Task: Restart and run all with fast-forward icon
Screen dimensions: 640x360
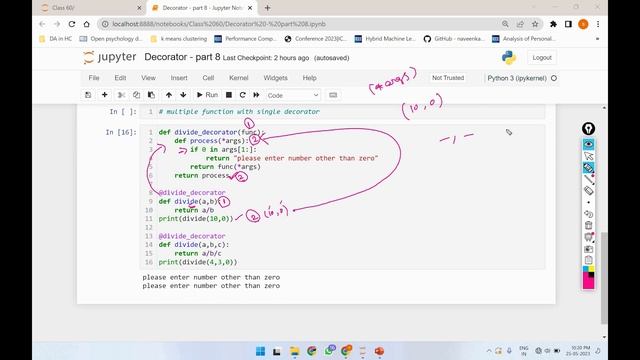Action: 256,95
